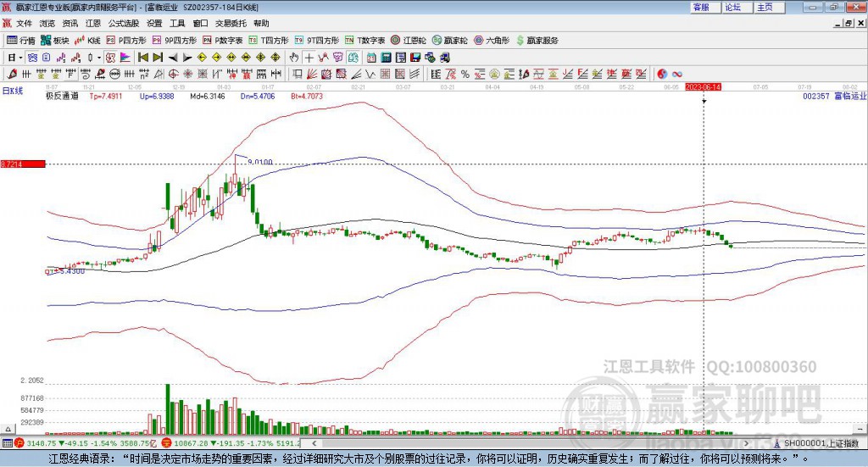The height and width of the screenshot is (467, 868).
Task: Open the 江恩 menu
Action: 93,23
